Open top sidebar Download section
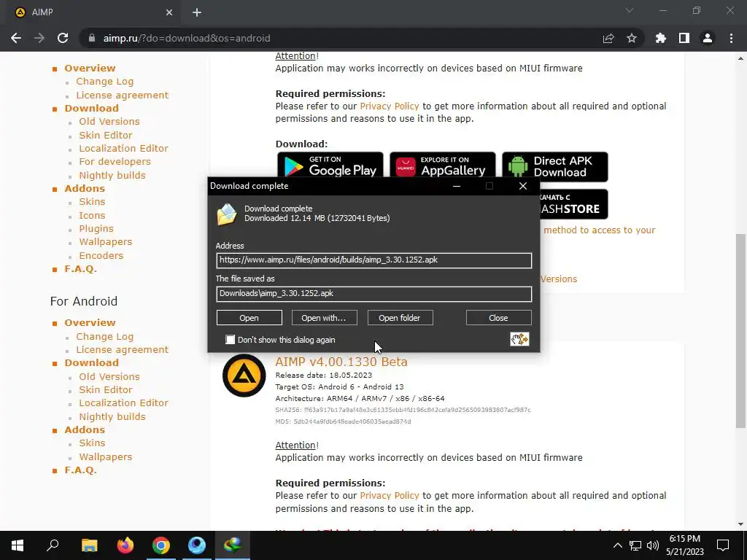 click(91, 108)
